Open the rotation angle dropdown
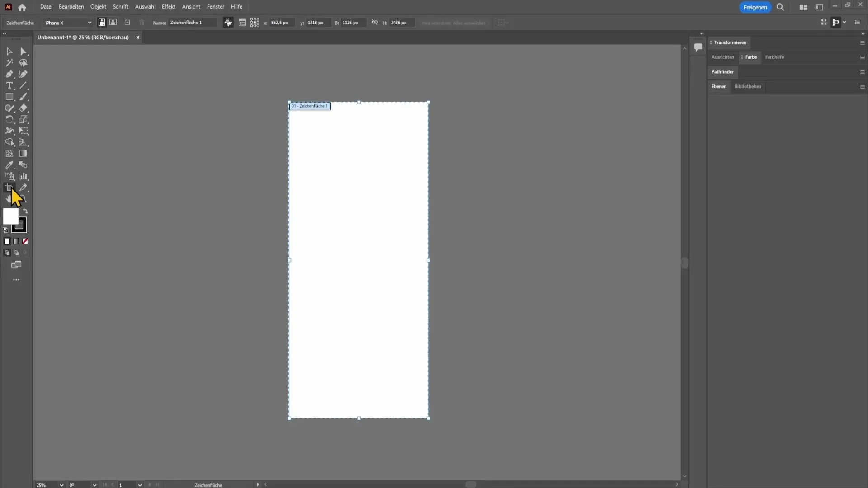Screen dimensions: 868x488 [94, 485]
